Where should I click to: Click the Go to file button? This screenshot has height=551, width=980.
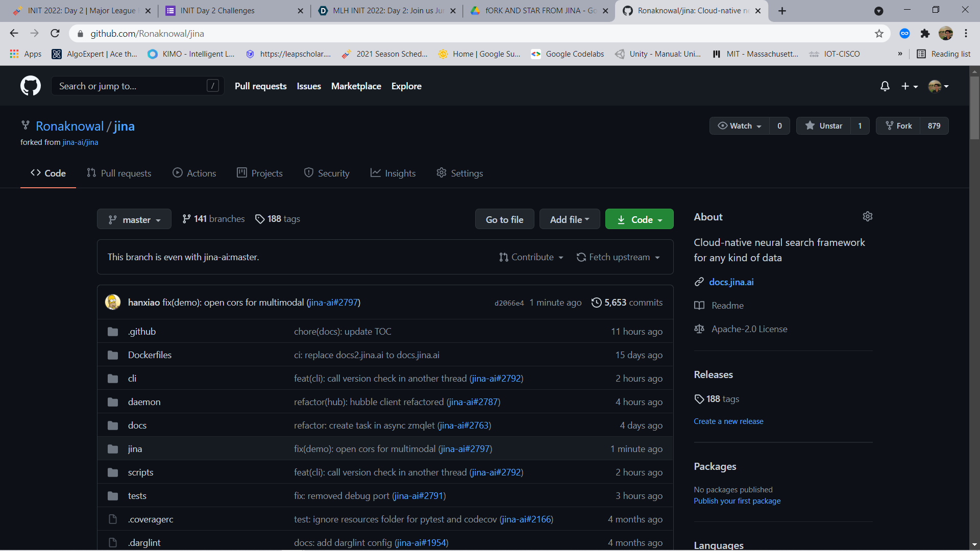click(504, 219)
